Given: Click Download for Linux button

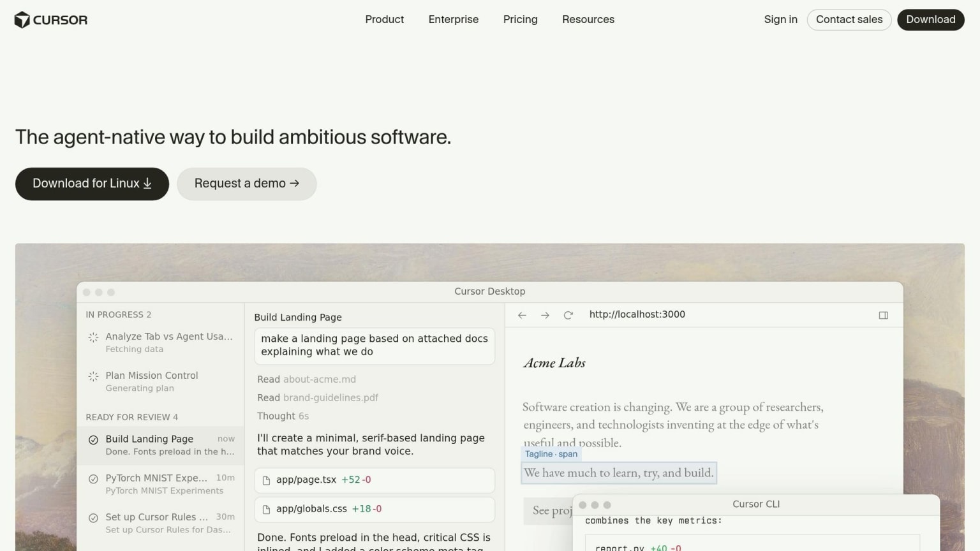Looking at the screenshot, I should (x=92, y=184).
